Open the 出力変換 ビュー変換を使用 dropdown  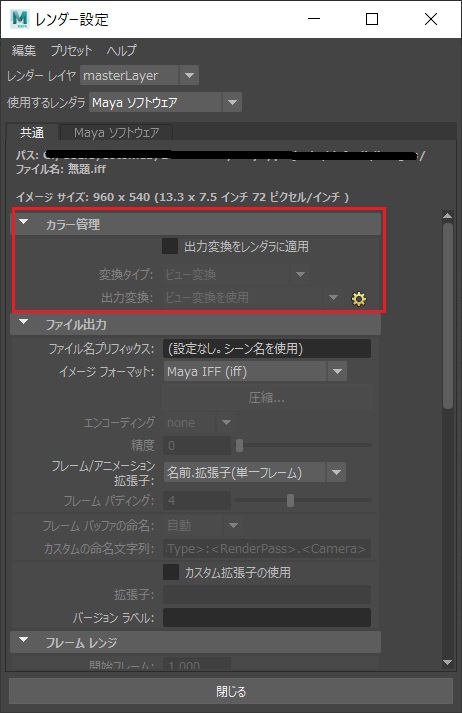coord(252,297)
